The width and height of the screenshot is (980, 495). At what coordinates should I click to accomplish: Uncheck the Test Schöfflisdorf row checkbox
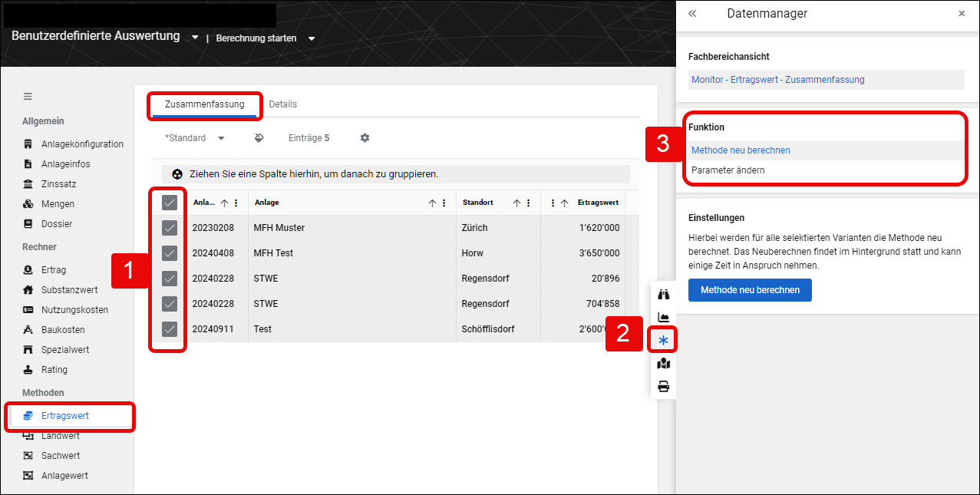click(170, 329)
